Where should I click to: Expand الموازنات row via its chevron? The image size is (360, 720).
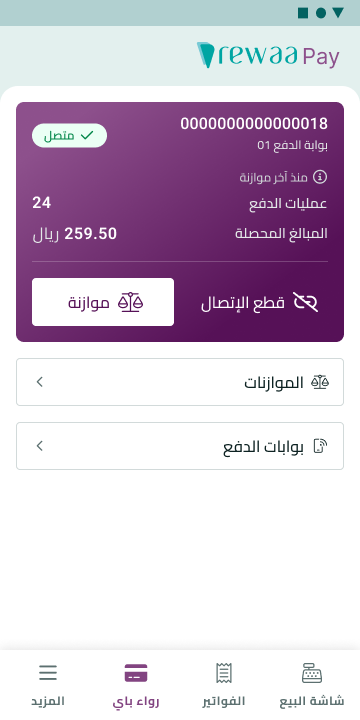(40, 382)
